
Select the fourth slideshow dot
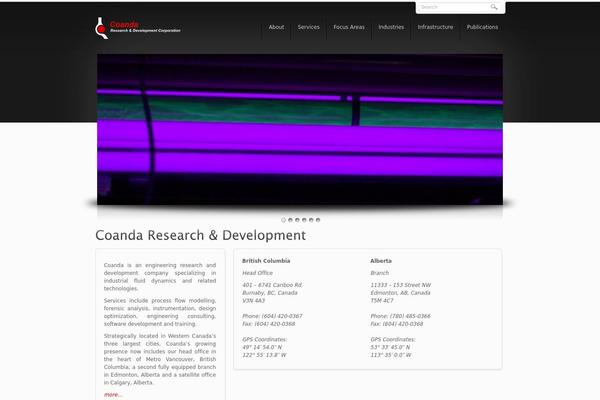coord(304,220)
